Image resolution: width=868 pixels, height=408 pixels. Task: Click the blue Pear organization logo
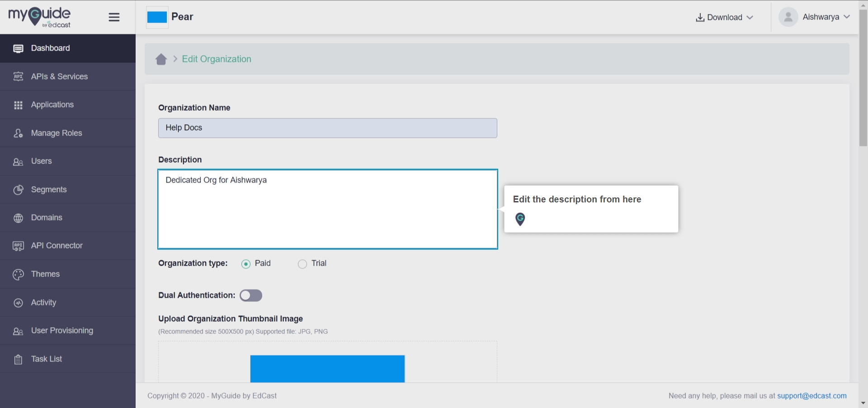(157, 17)
